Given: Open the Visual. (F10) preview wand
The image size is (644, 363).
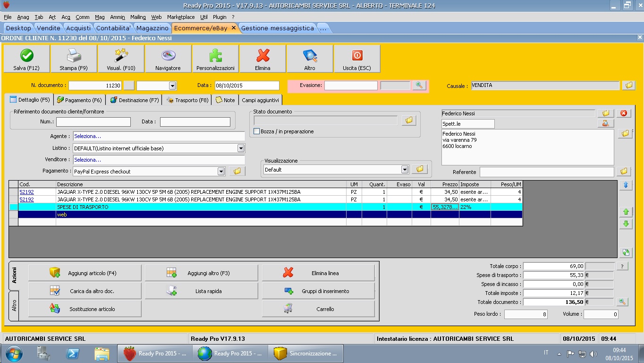Looking at the screenshot, I should (x=121, y=56).
